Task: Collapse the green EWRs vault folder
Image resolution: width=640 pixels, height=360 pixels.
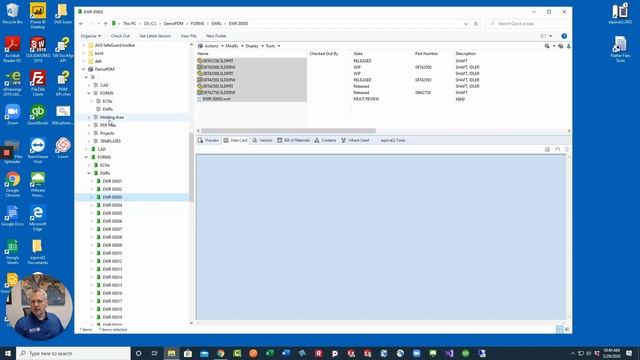Action: click(89, 173)
